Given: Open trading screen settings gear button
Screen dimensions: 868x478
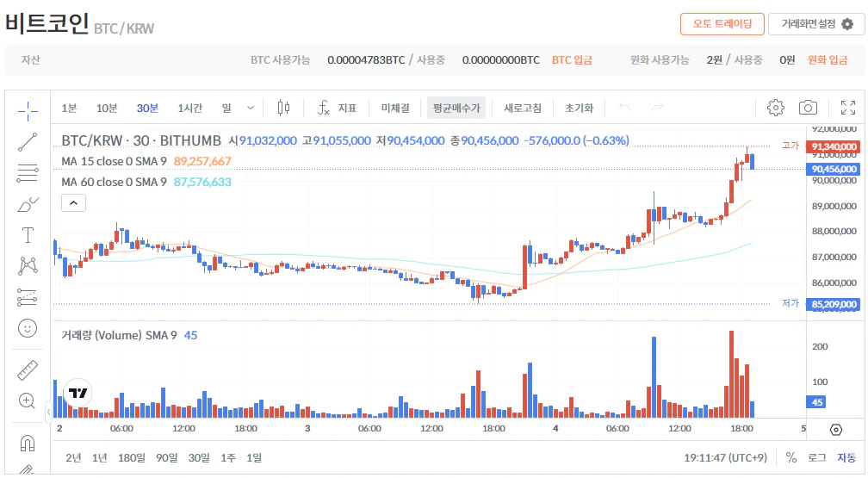Looking at the screenshot, I should click(816, 24).
